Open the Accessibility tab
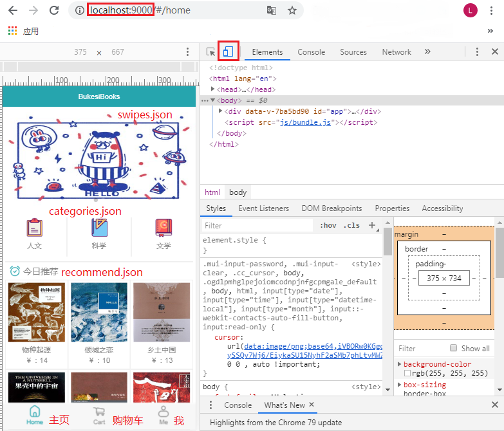Image resolution: width=504 pixels, height=431 pixels. (442, 208)
